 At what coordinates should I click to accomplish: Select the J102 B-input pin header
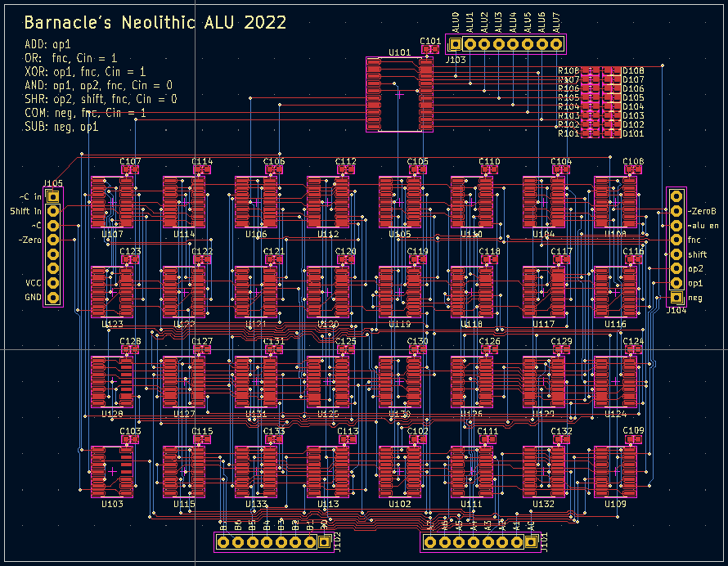(273, 541)
